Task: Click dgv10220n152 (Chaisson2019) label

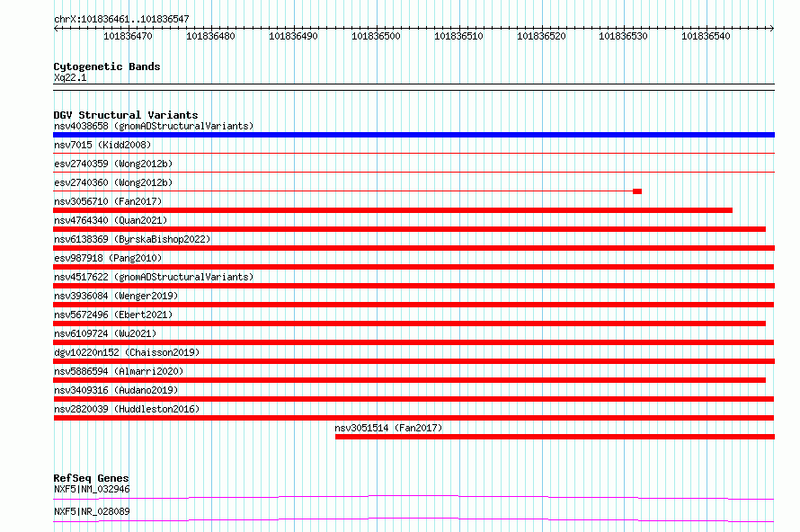Action: (127, 352)
